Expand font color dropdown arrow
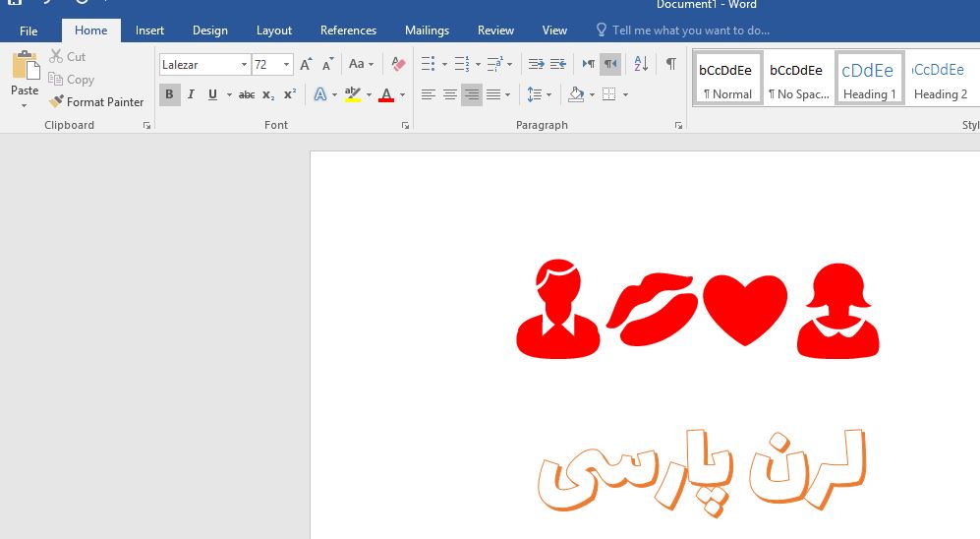 [x=402, y=95]
